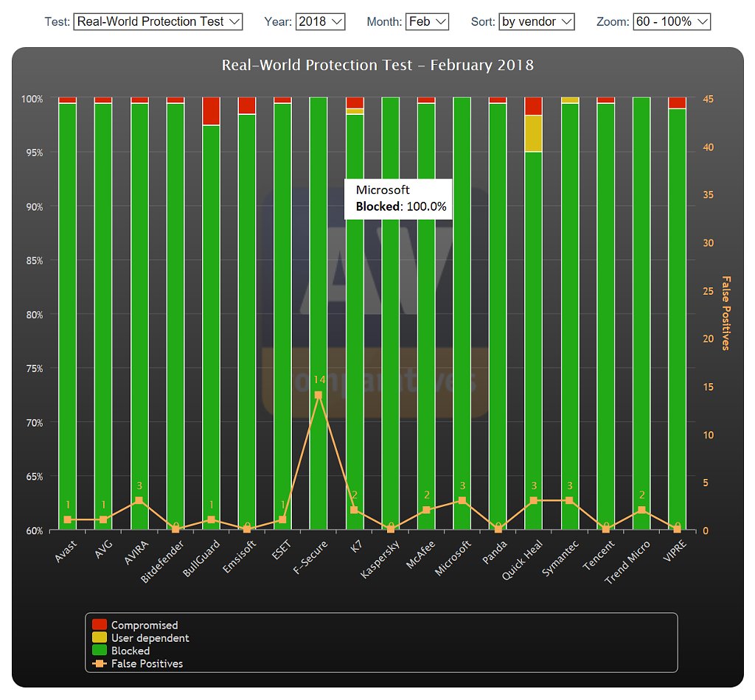Click the yellow User dependent legend swatch
Viewport: 755px width, 700px height.
(x=100, y=637)
